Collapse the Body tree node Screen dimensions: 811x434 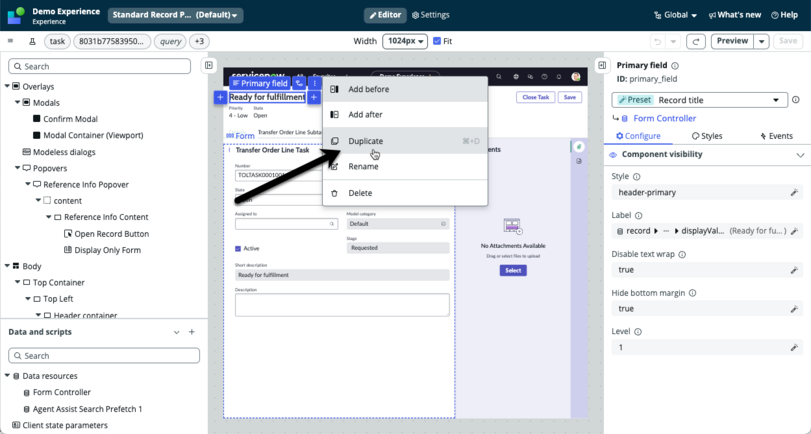(7, 266)
